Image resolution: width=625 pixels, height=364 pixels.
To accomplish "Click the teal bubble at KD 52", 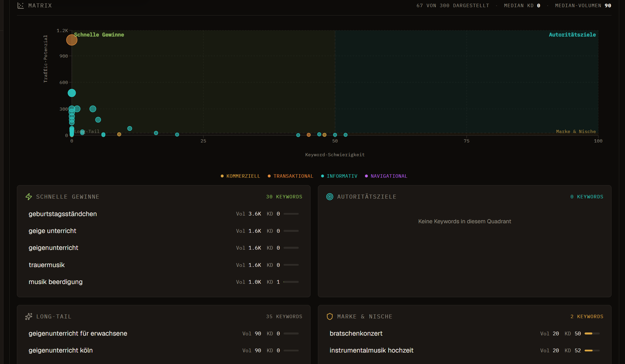I will 345,135.
